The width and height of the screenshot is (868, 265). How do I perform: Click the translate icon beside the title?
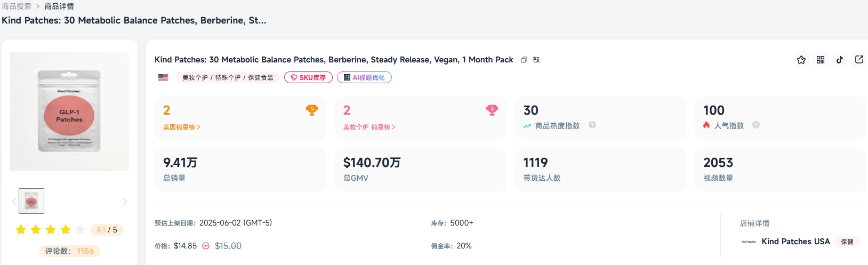(536, 60)
